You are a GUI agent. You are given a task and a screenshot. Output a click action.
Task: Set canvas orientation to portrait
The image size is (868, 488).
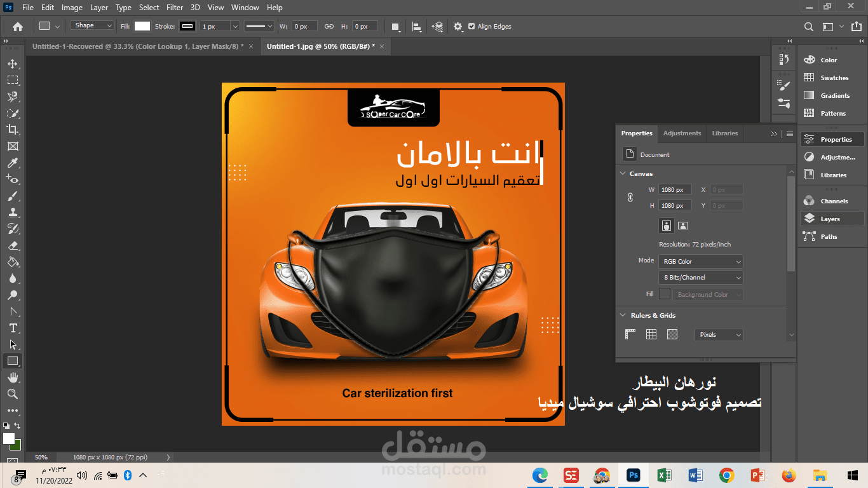pos(666,226)
